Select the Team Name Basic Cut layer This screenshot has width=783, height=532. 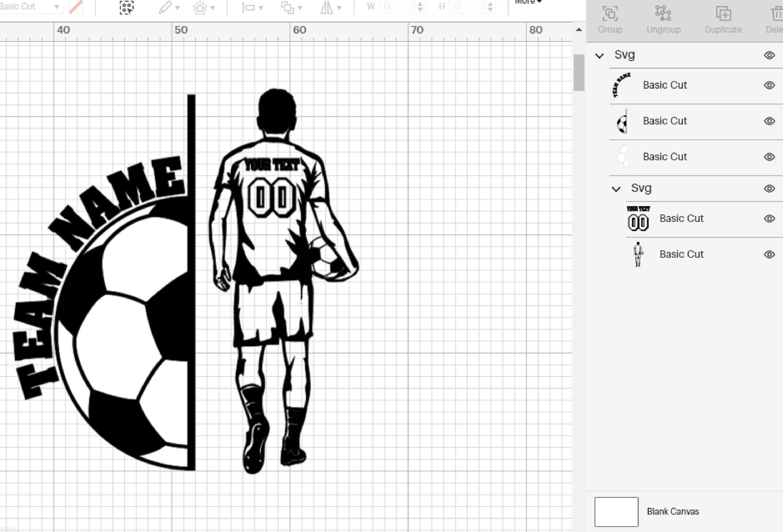665,85
